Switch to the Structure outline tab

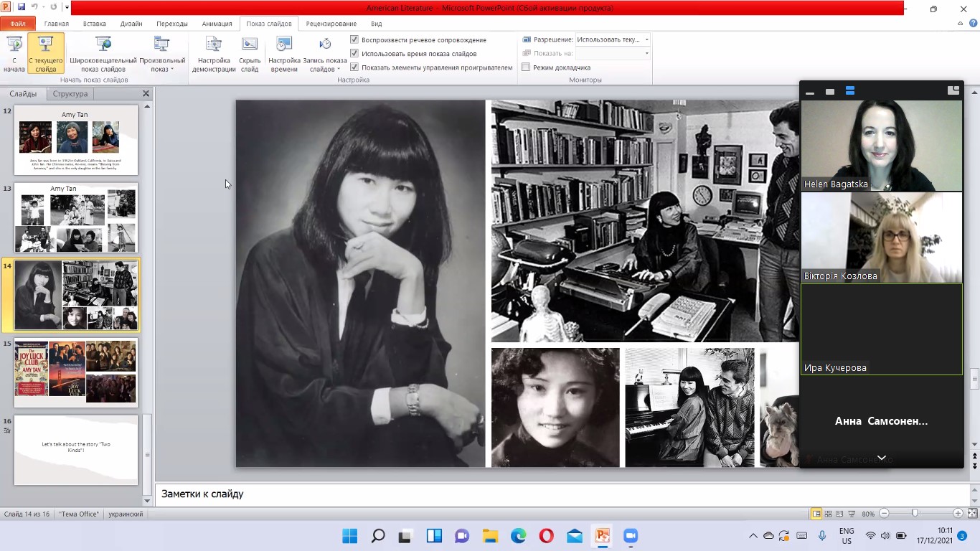coord(70,94)
